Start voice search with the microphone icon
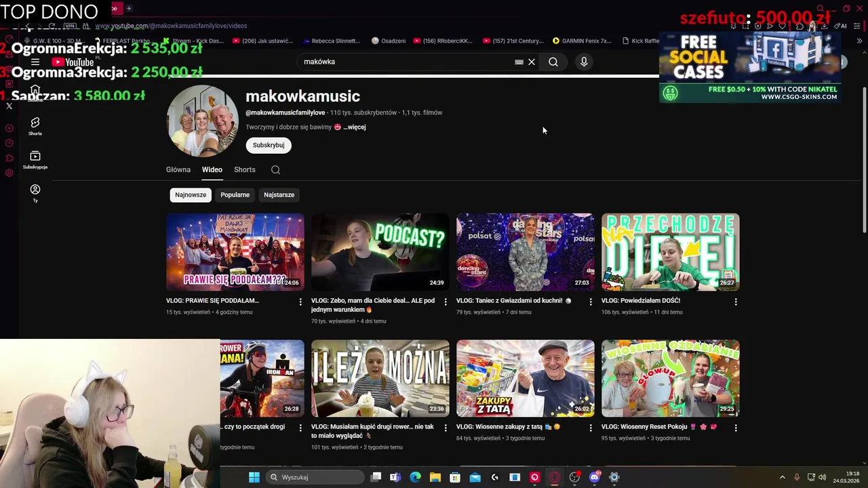 [x=584, y=62]
